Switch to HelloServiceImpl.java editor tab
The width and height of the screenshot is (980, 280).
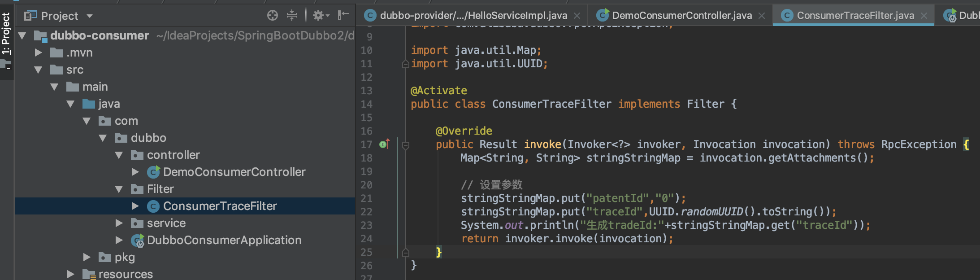[473, 16]
